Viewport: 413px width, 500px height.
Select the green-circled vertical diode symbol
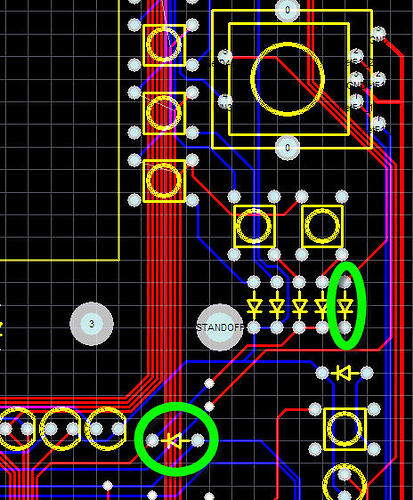coord(345,305)
